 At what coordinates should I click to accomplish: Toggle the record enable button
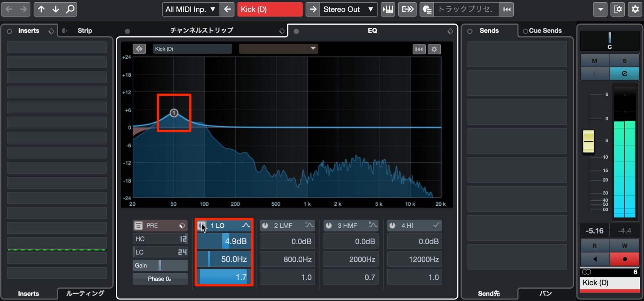tap(624, 259)
